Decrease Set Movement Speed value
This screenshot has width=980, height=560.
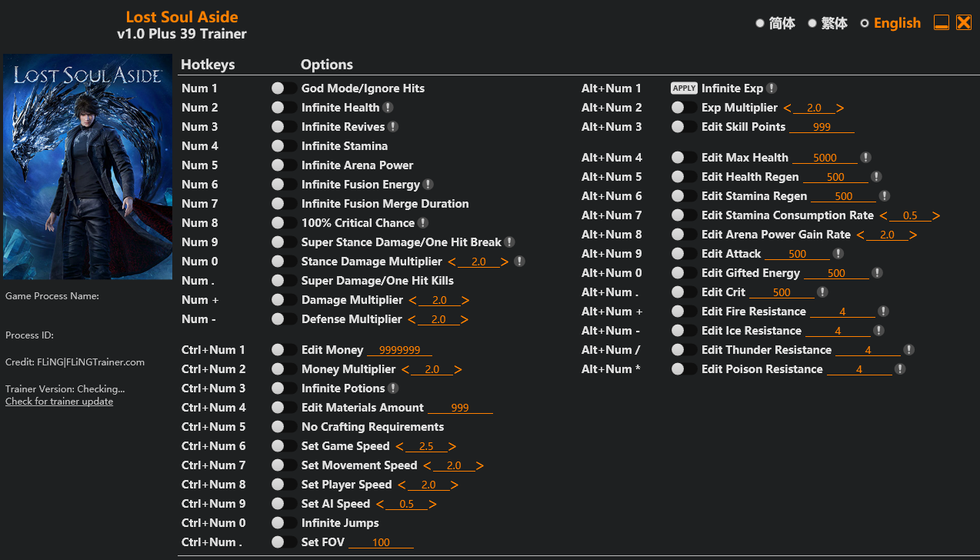(427, 466)
